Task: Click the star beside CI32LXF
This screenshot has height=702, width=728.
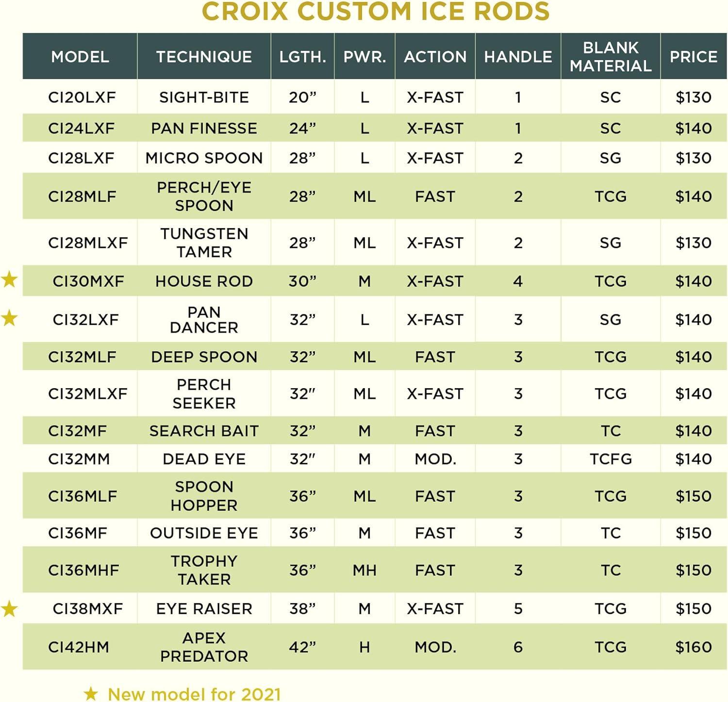Action: pyautogui.click(x=9, y=319)
